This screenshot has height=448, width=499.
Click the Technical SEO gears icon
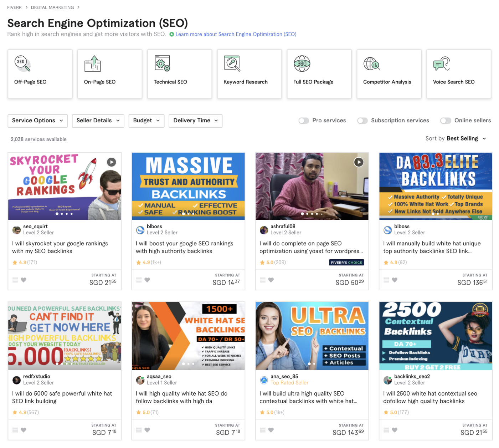(163, 63)
